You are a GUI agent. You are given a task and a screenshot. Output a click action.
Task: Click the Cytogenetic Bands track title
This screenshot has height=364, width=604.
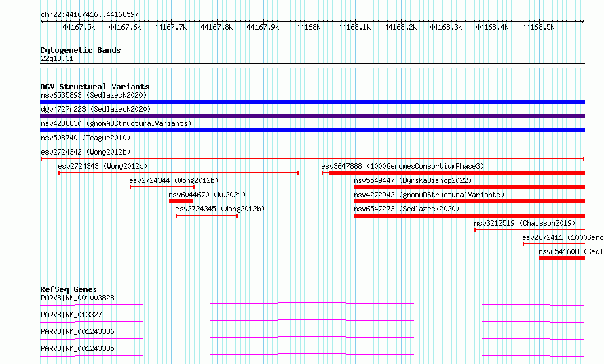(81, 50)
